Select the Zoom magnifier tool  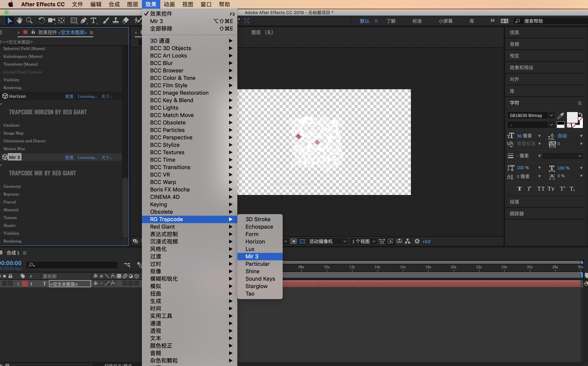pos(29,21)
